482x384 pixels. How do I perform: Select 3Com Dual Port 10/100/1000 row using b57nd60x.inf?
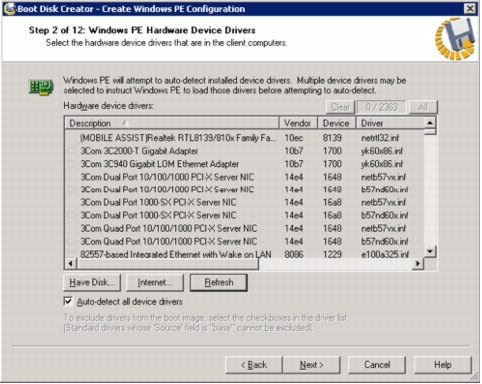tap(244, 190)
